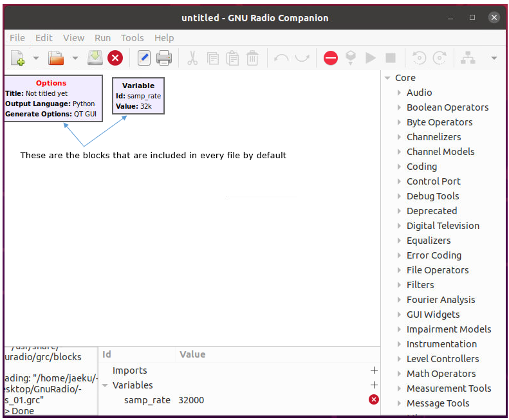Cut selected block with scissors icon
Viewport: 509px width, 420px height.
pos(192,59)
